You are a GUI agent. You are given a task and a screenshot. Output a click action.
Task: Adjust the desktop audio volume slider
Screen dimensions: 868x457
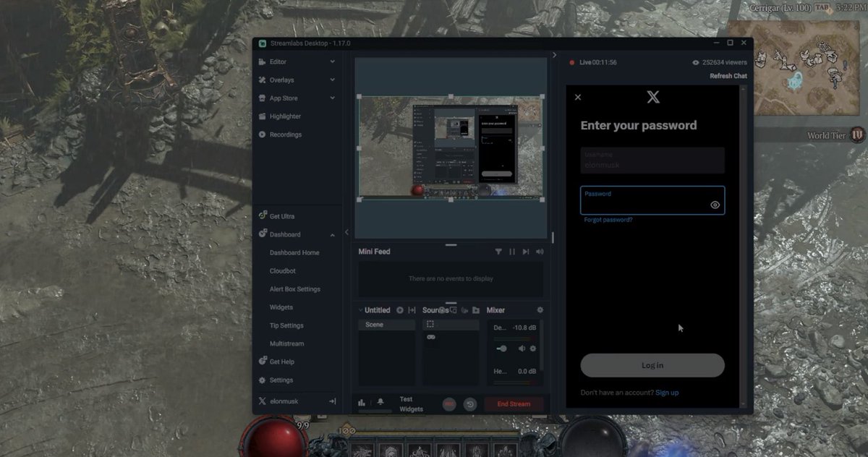tap(502, 349)
